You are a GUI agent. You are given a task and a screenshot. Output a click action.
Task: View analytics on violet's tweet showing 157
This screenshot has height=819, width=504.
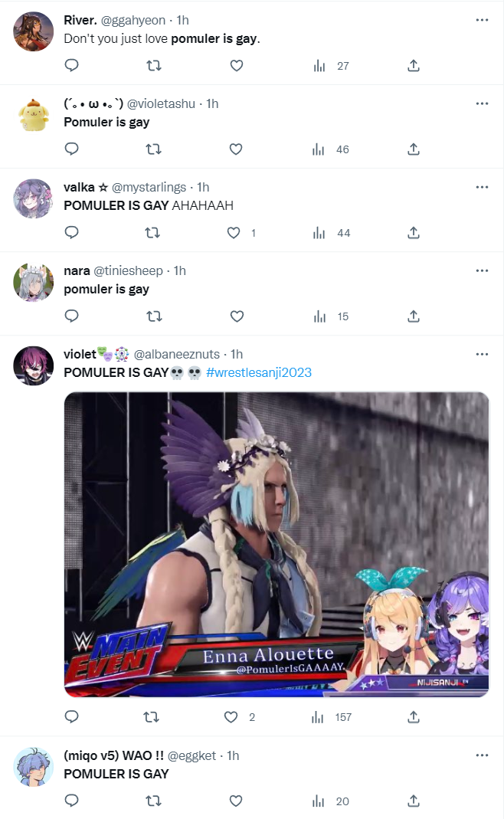(x=331, y=717)
